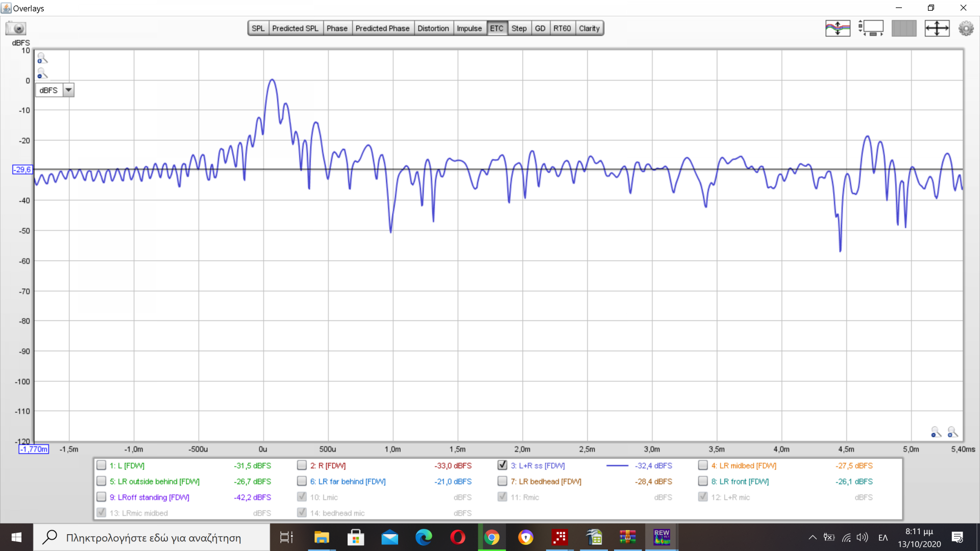Click the Windows search box
The width and height of the screenshot is (980, 551).
(x=153, y=538)
